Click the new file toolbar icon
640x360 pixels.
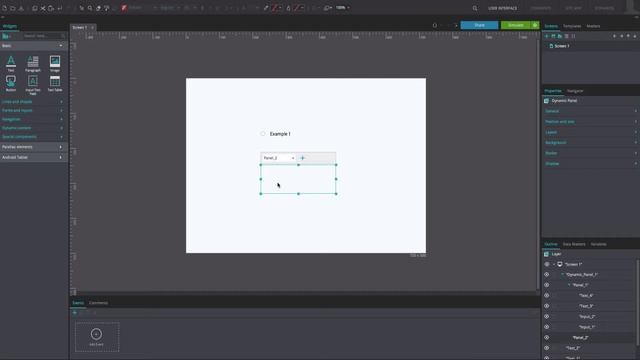coord(4,8)
